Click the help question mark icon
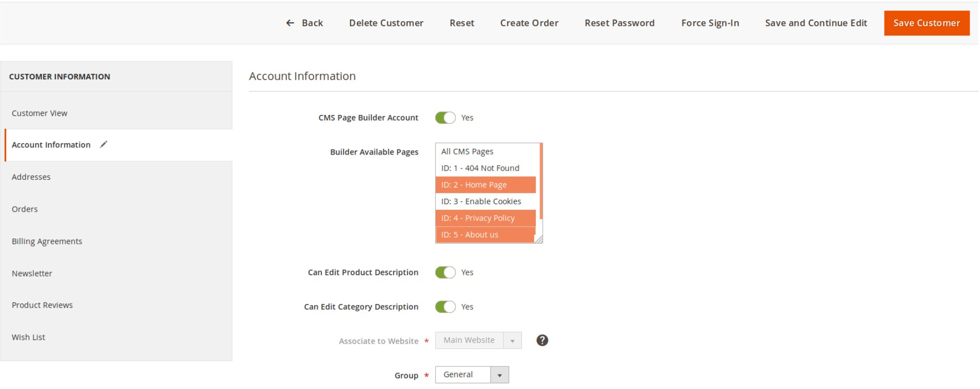The image size is (980, 389). click(542, 341)
